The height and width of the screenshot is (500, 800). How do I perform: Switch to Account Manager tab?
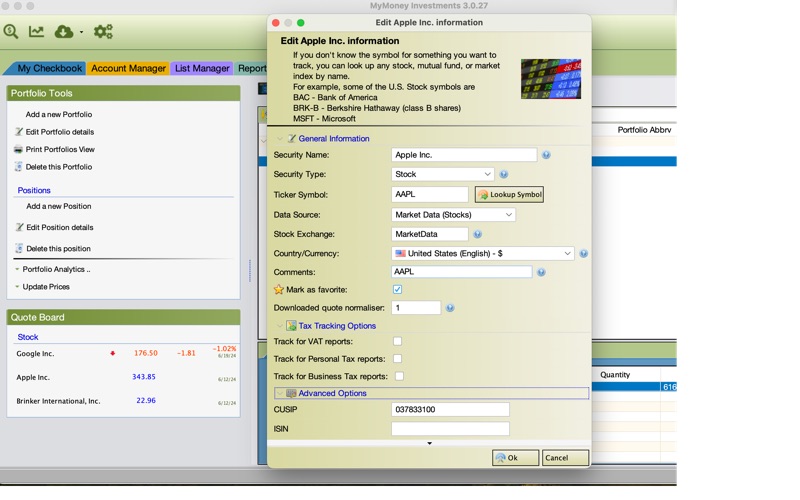tap(128, 68)
